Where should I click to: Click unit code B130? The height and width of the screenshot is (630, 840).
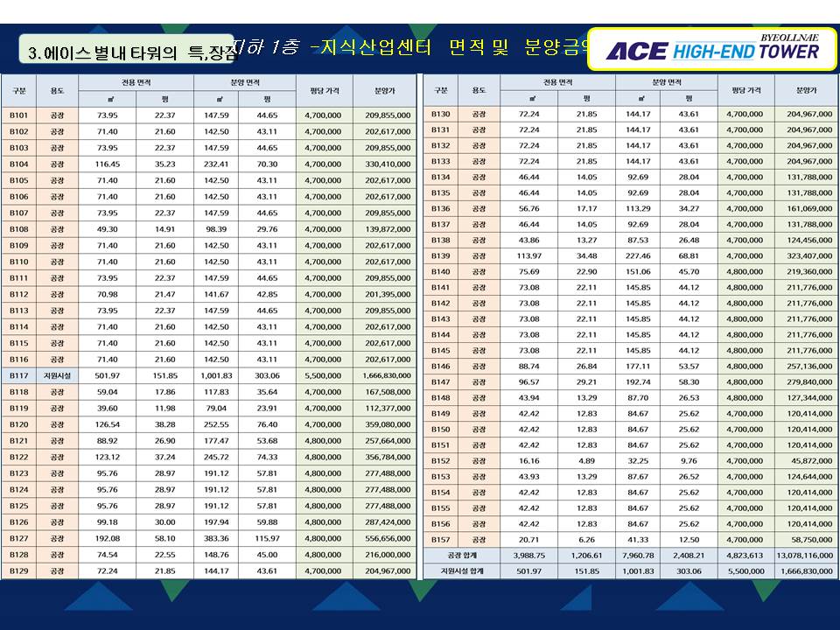[440, 114]
